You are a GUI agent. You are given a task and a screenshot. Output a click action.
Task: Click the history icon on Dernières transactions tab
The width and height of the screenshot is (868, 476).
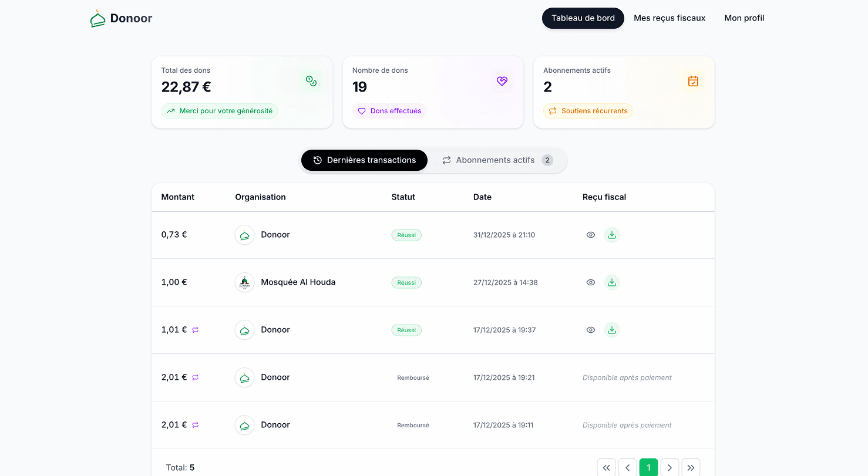(318, 160)
